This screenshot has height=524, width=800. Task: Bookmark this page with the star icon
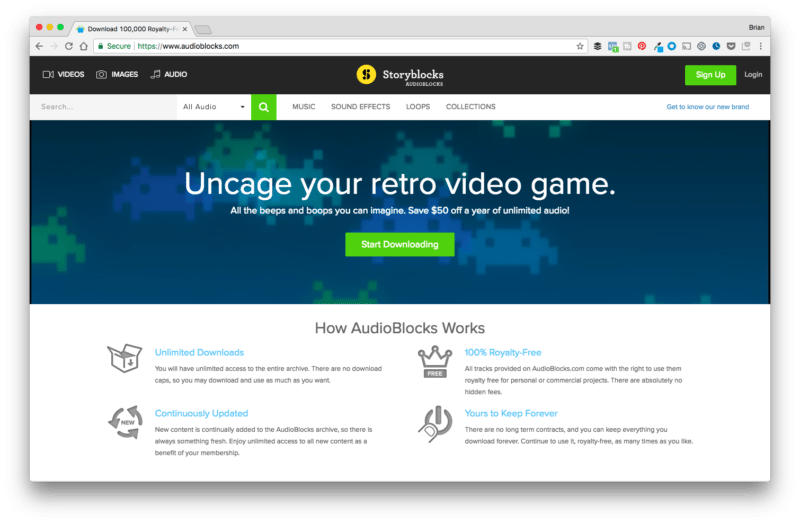pyautogui.click(x=580, y=46)
